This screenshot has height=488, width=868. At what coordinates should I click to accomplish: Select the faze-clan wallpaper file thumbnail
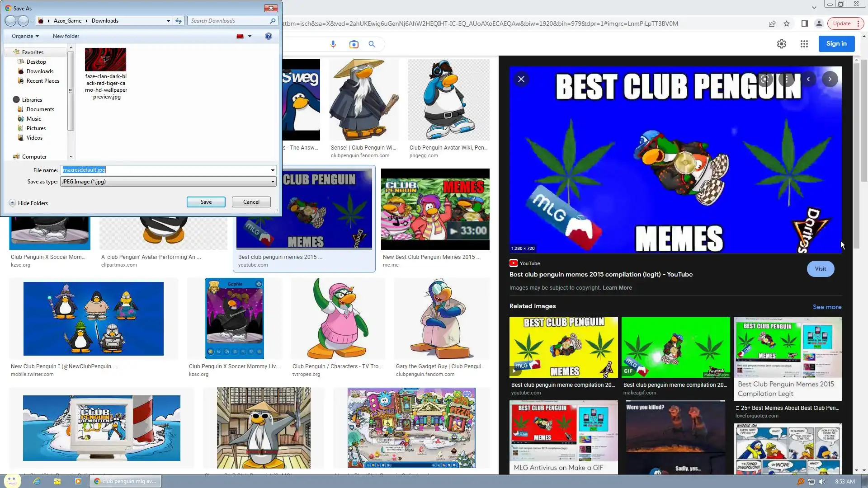pos(105,60)
